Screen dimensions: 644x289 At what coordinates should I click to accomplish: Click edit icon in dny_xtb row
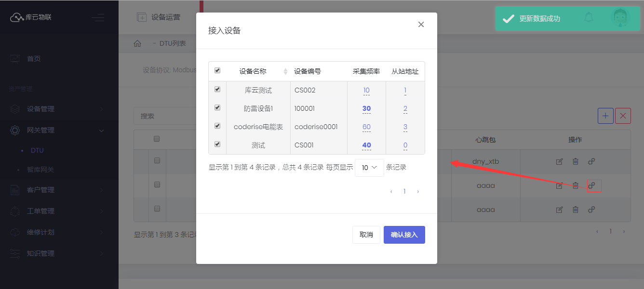pos(559,162)
